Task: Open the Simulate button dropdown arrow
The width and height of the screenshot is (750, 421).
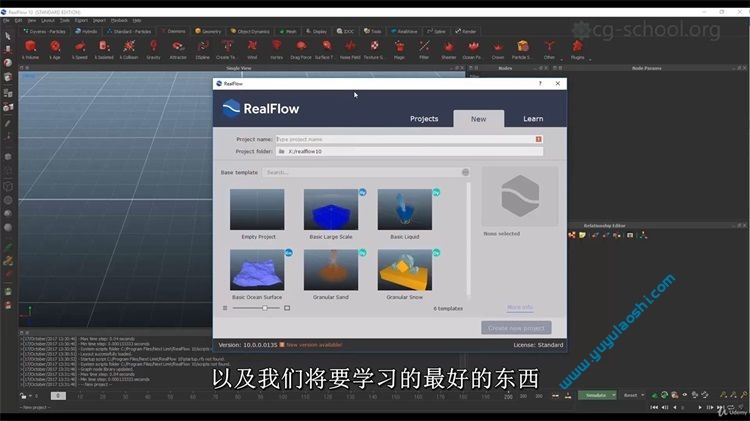Action: coord(614,395)
